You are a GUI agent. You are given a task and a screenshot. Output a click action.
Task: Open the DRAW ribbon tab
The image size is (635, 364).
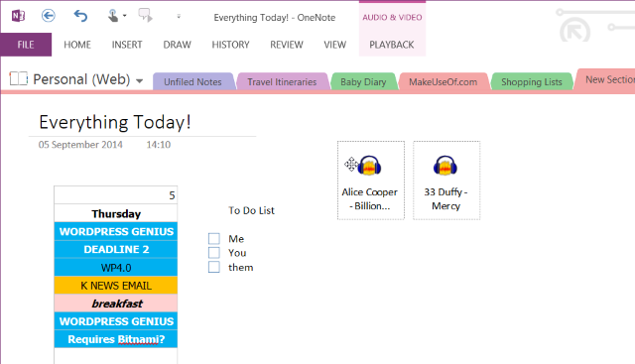coord(177,45)
